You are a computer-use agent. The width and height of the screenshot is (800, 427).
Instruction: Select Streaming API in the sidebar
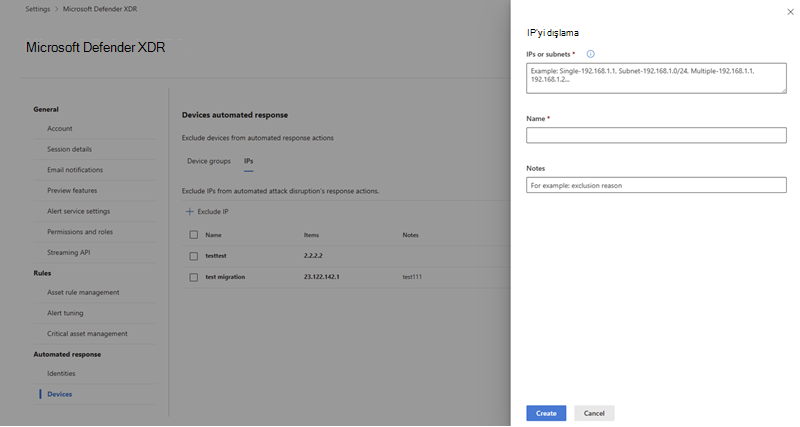[69, 253]
